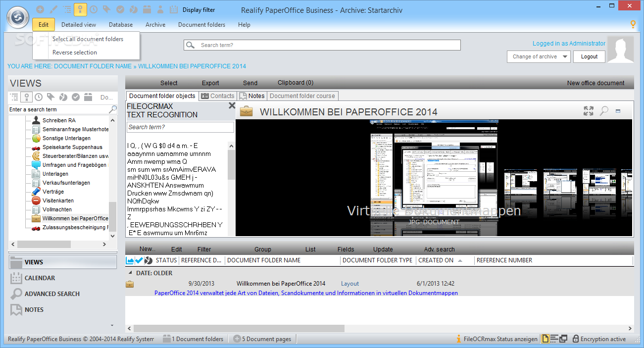644x348 pixels.
Task: Open the ADVANCED SEARCH sidebar section
Action: (63, 294)
